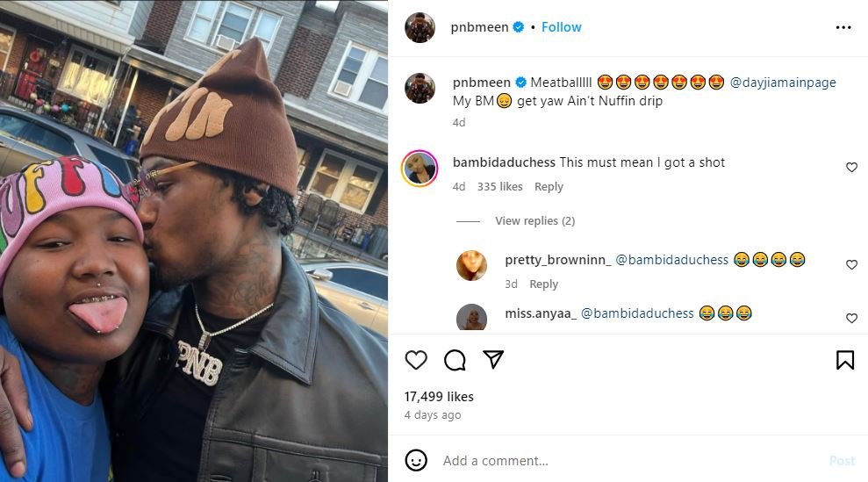This screenshot has width=868, height=482.
Task: Reply to pretty_browninn_'s comment
Action: (543, 284)
